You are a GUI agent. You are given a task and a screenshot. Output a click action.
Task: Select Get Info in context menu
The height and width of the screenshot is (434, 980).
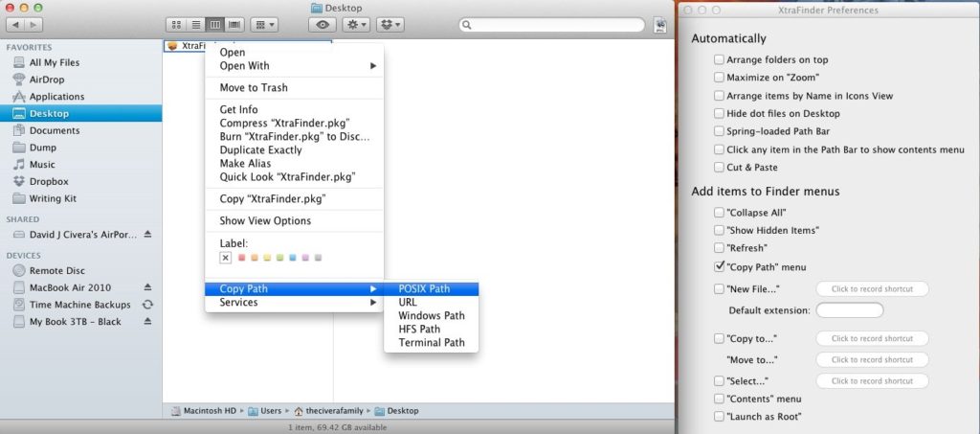pyautogui.click(x=294, y=109)
